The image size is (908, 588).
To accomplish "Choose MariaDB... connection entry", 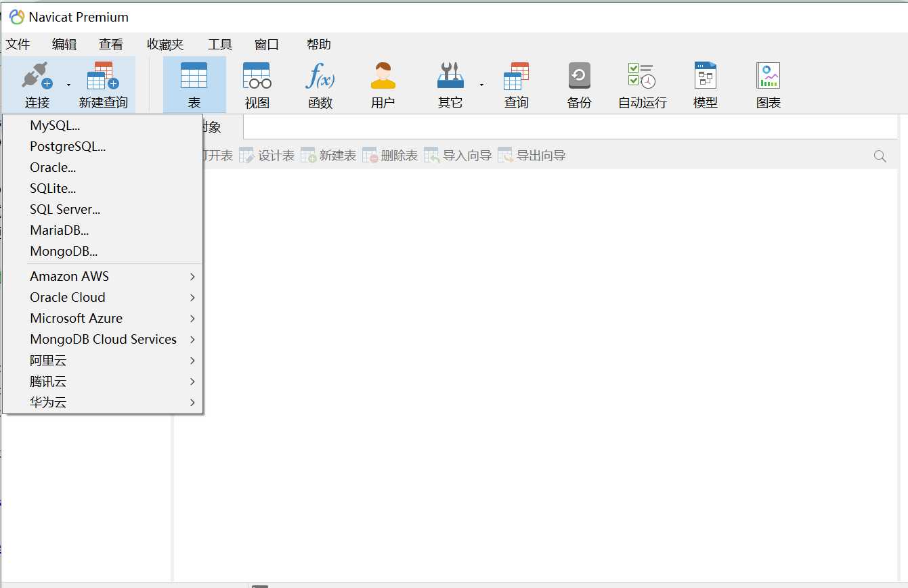I will pos(103,230).
